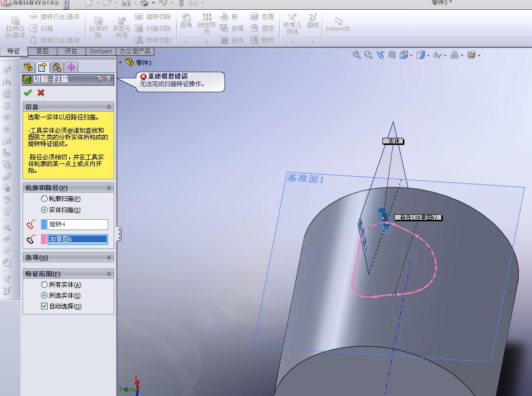Collapse the 特征范围 section
This screenshot has width=532, height=396.
pos(109,274)
